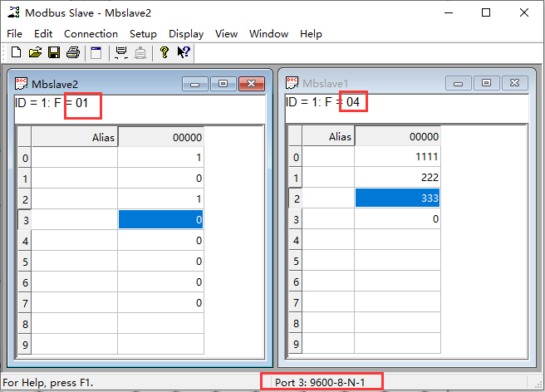The height and width of the screenshot is (392, 545).
Task: Open the File menu
Action: coord(15,34)
